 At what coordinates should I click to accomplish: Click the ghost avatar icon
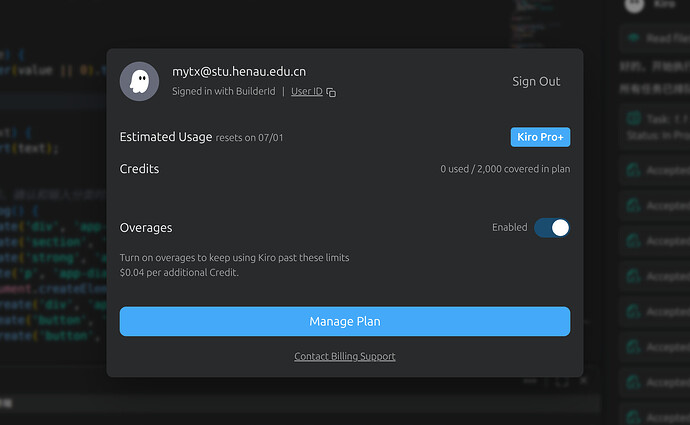(139, 81)
